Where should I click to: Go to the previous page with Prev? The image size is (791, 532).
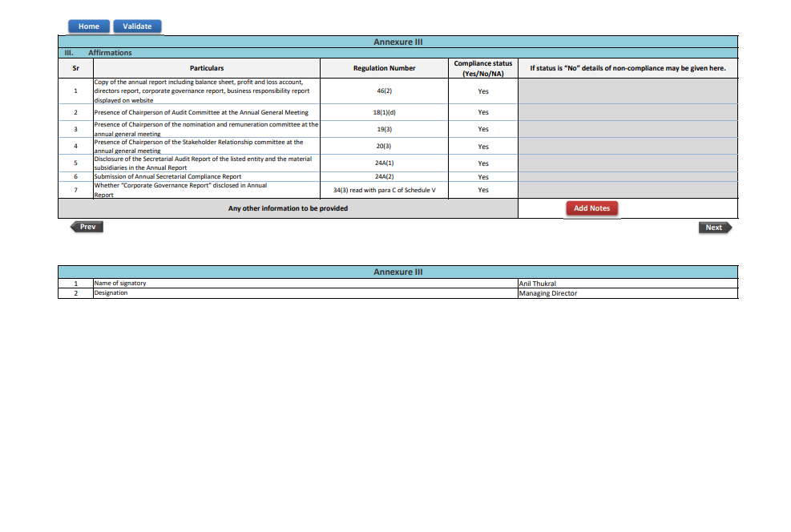click(x=87, y=227)
